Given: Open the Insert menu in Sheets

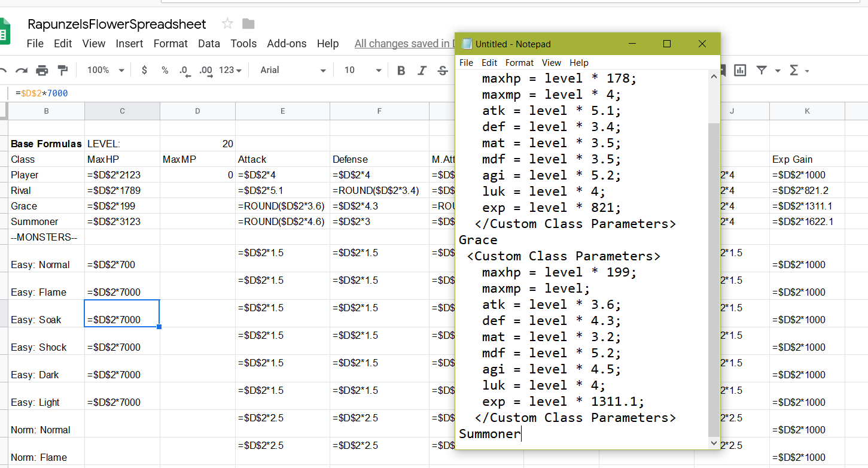Looking at the screenshot, I should 129,44.
